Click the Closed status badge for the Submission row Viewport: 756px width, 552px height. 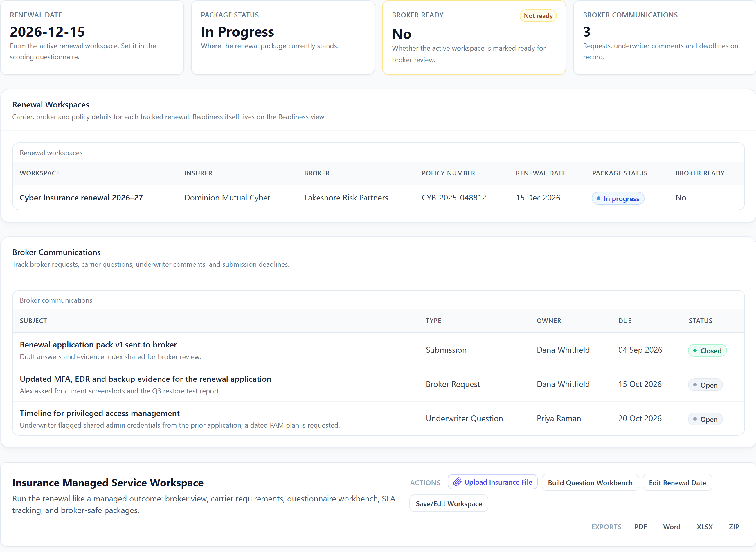pyautogui.click(x=707, y=350)
